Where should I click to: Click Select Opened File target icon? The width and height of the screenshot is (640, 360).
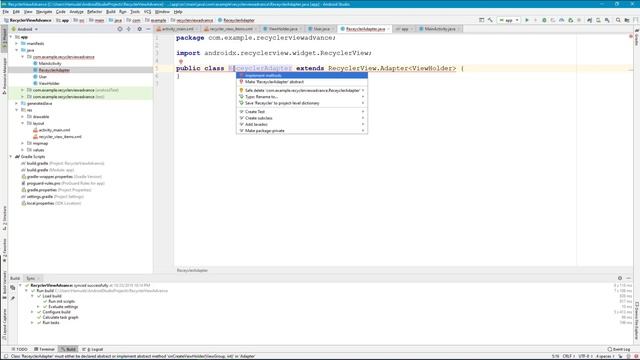[120, 29]
